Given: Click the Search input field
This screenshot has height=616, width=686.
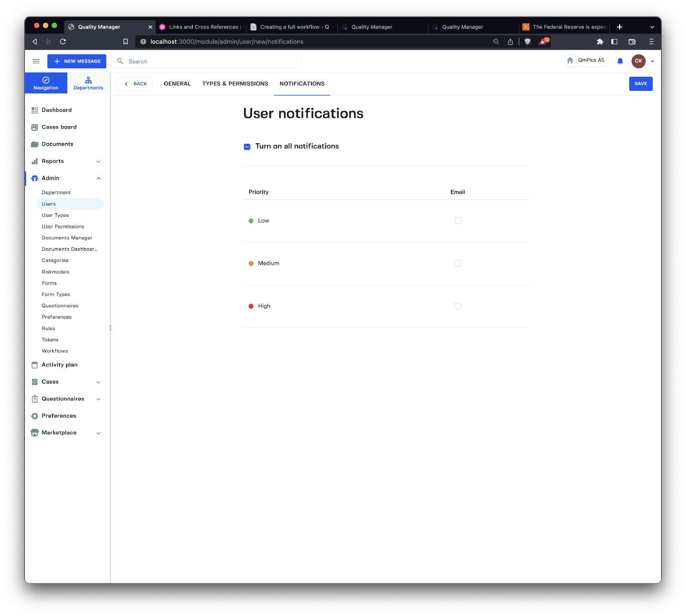Looking at the screenshot, I should 210,61.
